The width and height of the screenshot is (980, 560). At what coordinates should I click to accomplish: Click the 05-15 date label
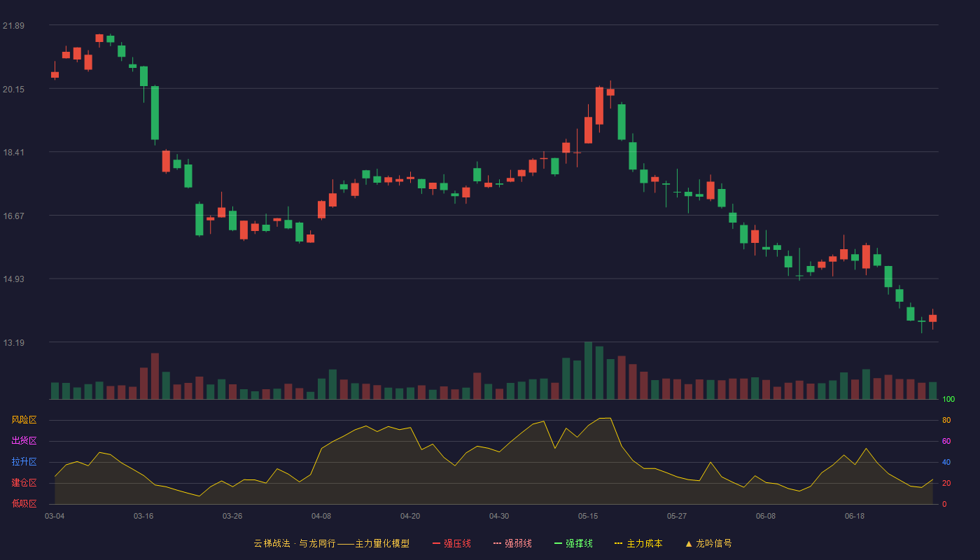click(588, 516)
